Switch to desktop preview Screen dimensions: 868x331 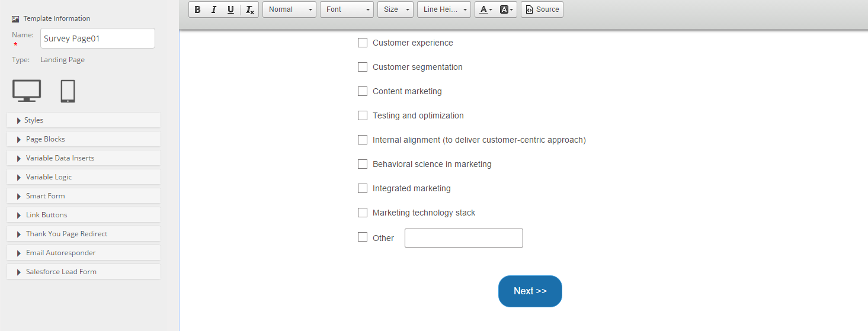pos(27,91)
